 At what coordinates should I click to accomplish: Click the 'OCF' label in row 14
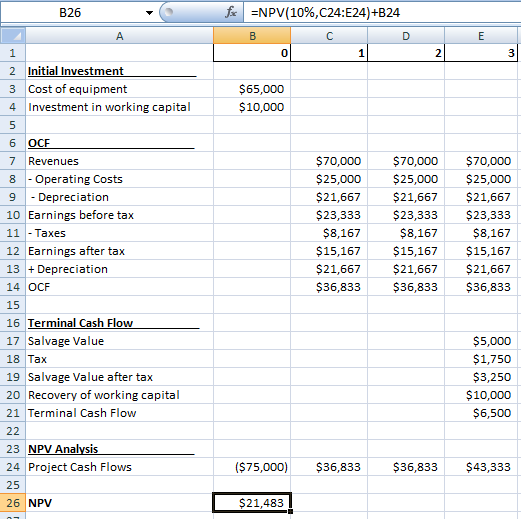pyautogui.click(x=39, y=287)
